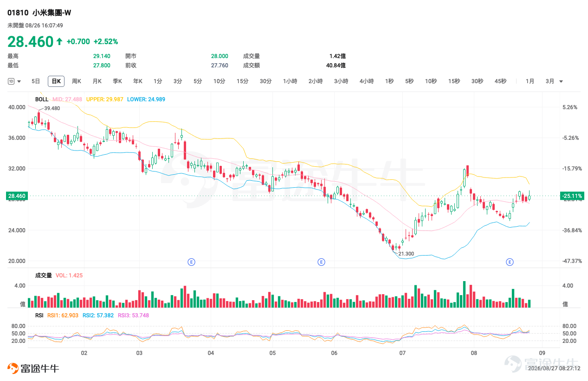The width and height of the screenshot is (588, 381).
Task: Click the 39.480 high price annotation
Action: tap(52, 108)
